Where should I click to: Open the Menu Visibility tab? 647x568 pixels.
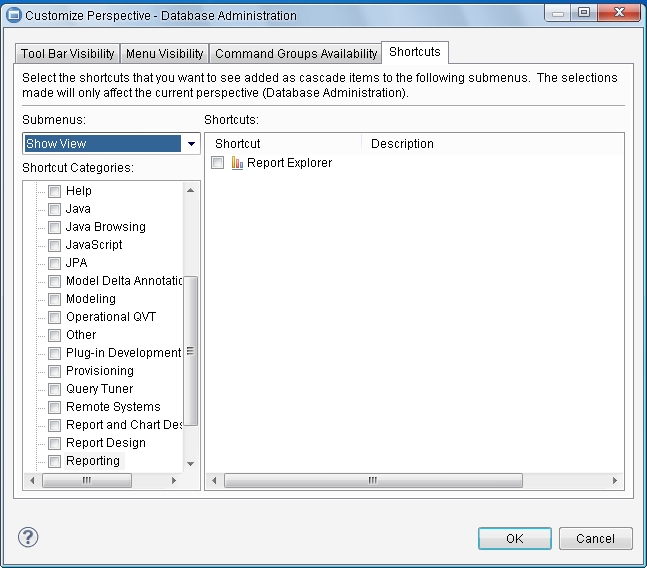click(165, 54)
